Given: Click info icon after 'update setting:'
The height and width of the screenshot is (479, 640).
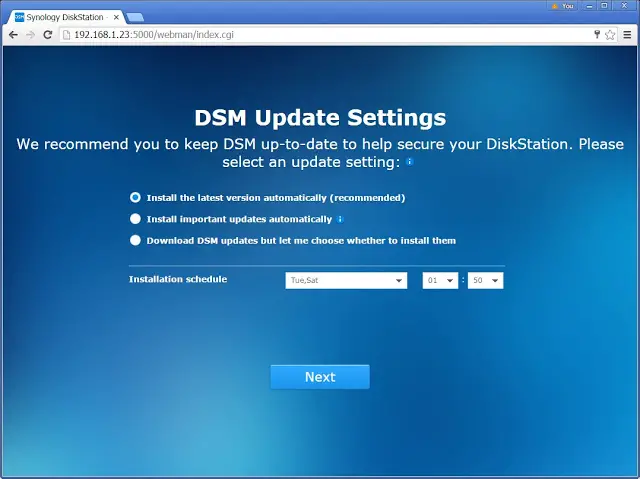Looking at the screenshot, I should (409, 162).
